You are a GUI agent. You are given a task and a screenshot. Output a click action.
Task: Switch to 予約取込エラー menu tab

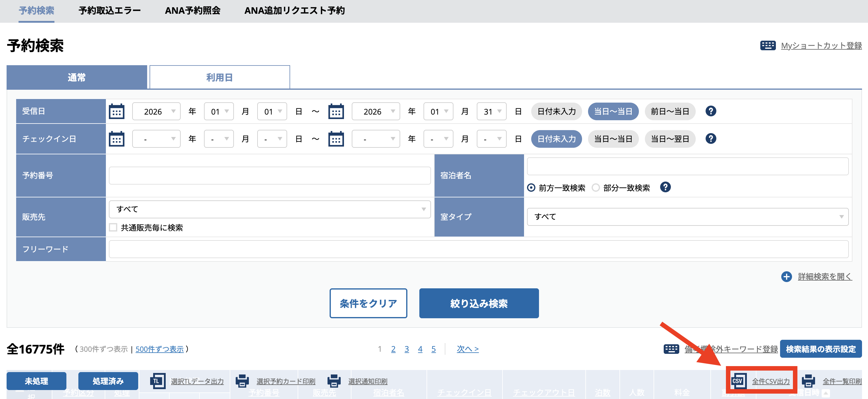pyautogui.click(x=109, y=11)
